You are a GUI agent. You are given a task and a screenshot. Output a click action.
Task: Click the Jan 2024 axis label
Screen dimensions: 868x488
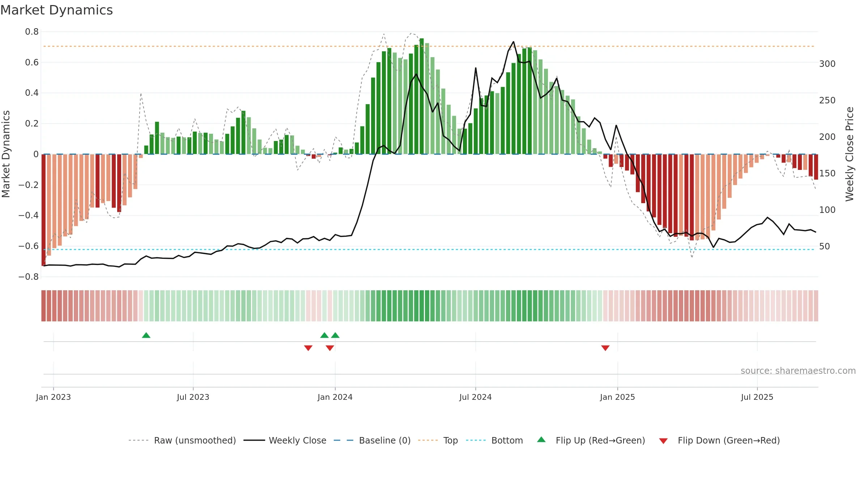pyautogui.click(x=335, y=397)
